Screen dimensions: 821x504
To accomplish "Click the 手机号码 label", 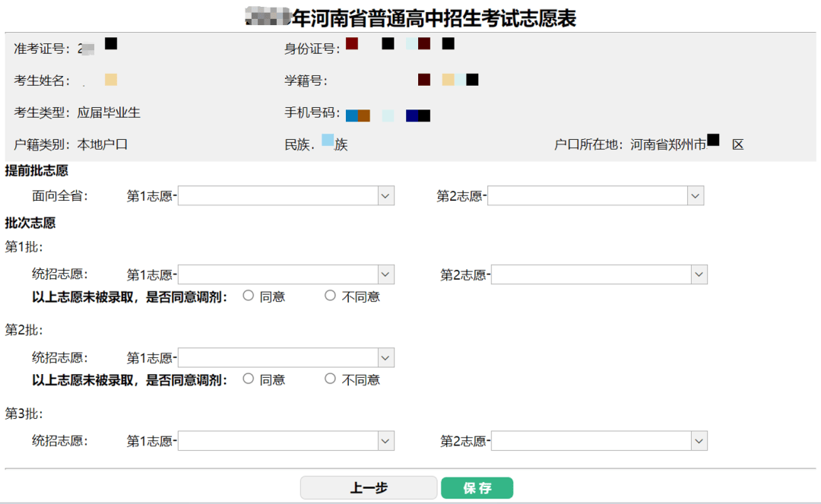I will coord(312,113).
